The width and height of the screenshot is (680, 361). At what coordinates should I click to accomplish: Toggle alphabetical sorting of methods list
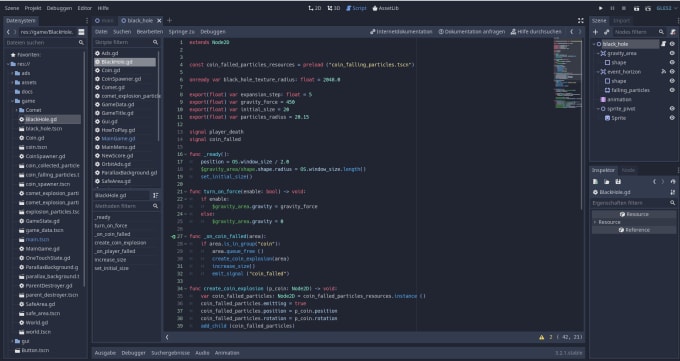[155, 195]
